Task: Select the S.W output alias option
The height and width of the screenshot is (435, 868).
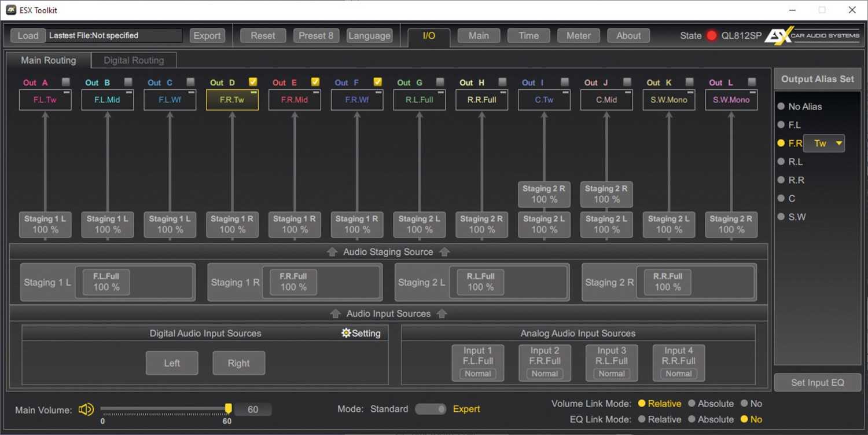Action: (x=781, y=217)
